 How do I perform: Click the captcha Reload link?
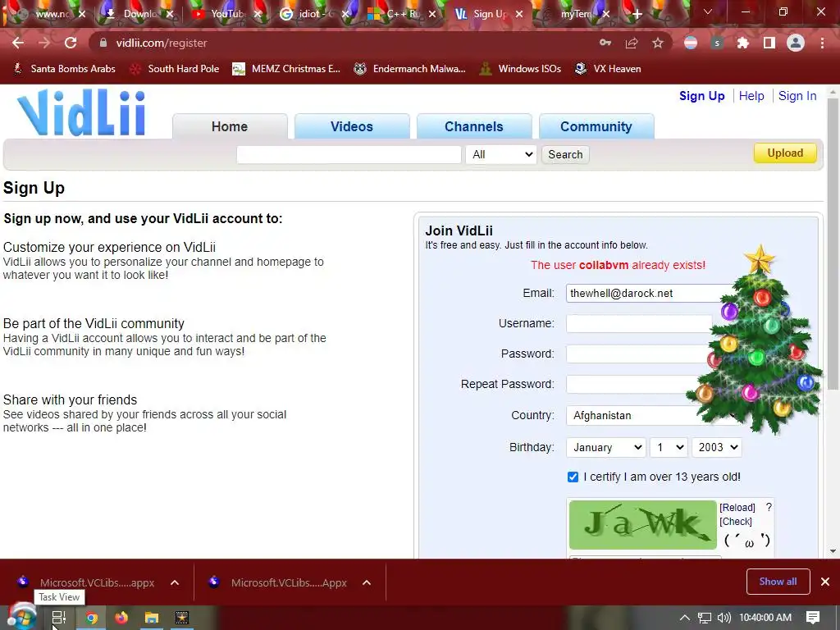pos(737,507)
